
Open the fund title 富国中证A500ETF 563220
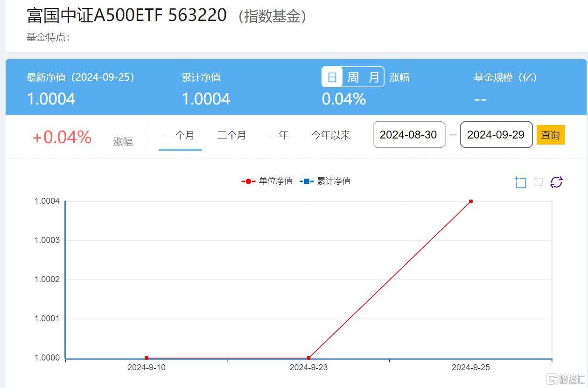click(x=126, y=15)
